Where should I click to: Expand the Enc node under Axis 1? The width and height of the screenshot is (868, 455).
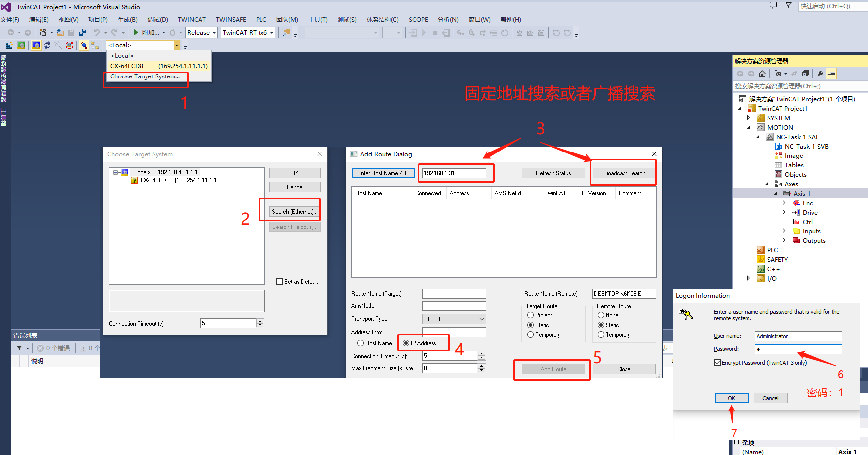[x=784, y=203]
